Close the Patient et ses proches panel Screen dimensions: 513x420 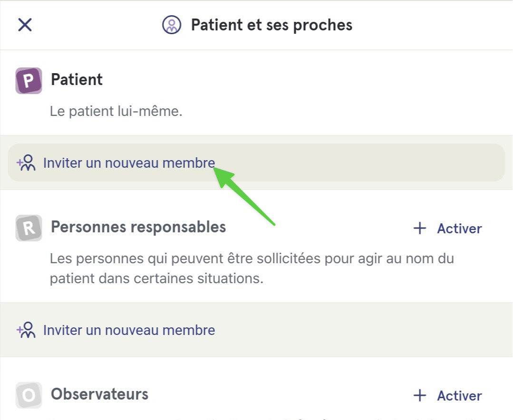(25, 25)
